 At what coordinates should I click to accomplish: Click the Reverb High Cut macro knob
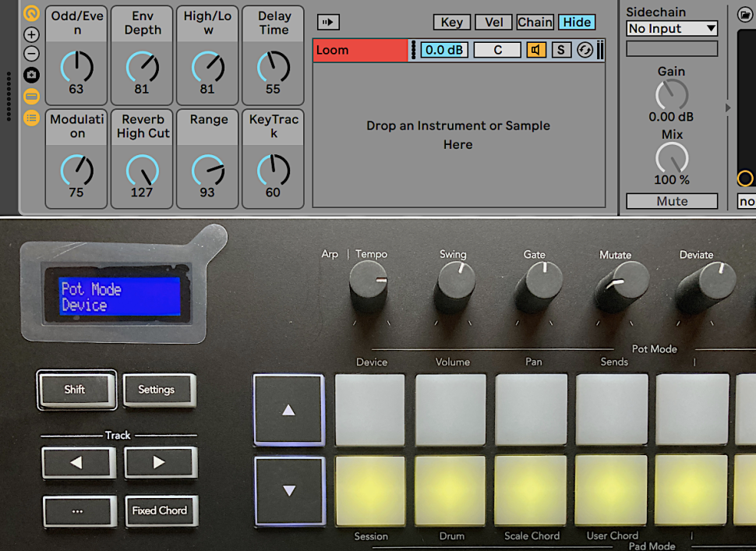142,170
